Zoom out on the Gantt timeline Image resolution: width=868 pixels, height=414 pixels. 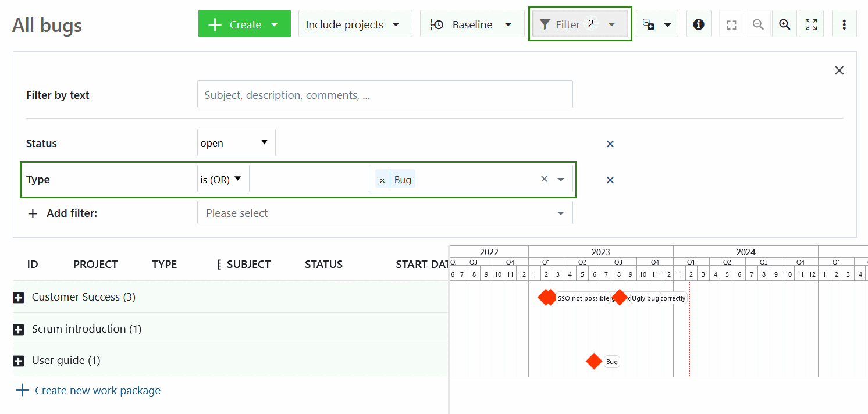pos(758,23)
